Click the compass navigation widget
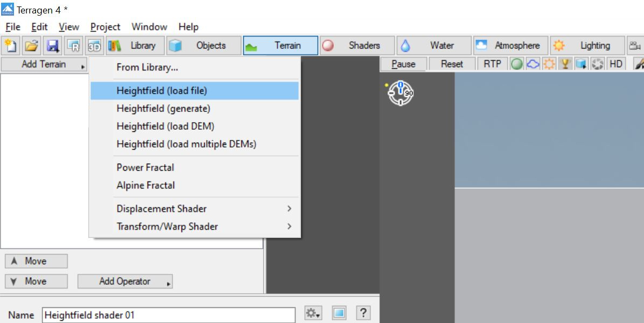 (400, 93)
